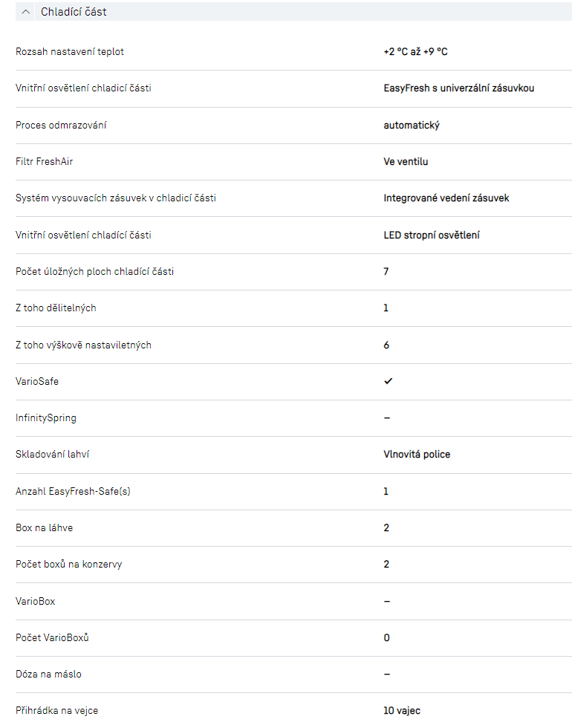The height and width of the screenshot is (728, 572).
Task: Click the Filtr FreshAir label
Action: 45,161
